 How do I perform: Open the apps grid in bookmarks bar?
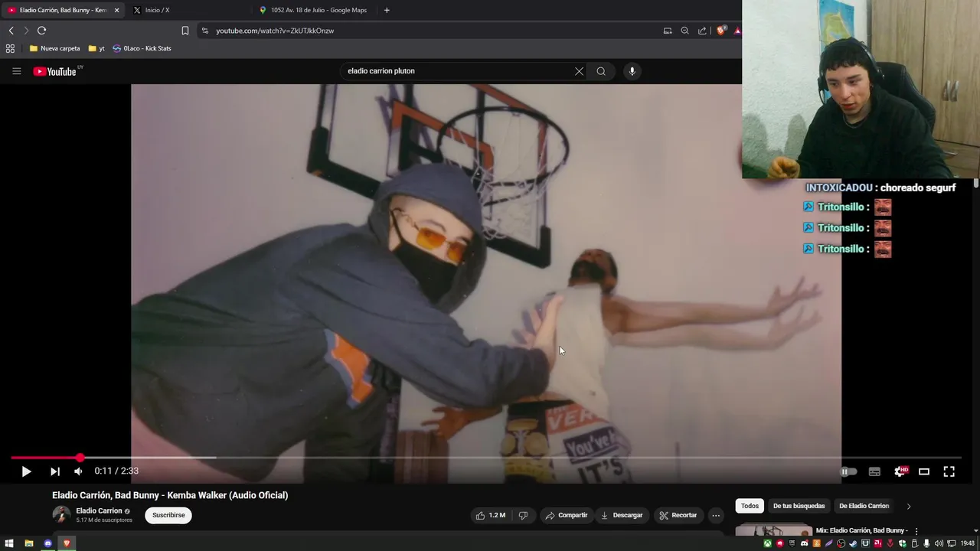click(x=10, y=48)
